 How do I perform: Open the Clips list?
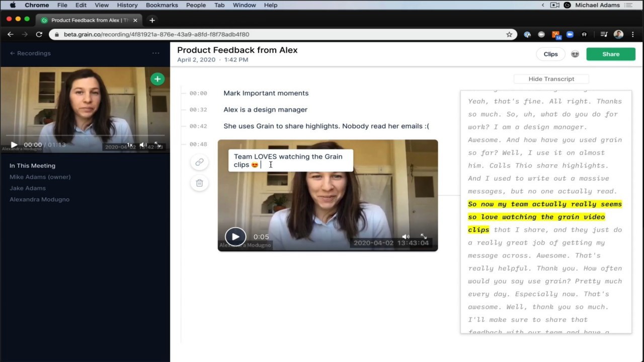pyautogui.click(x=551, y=54)
